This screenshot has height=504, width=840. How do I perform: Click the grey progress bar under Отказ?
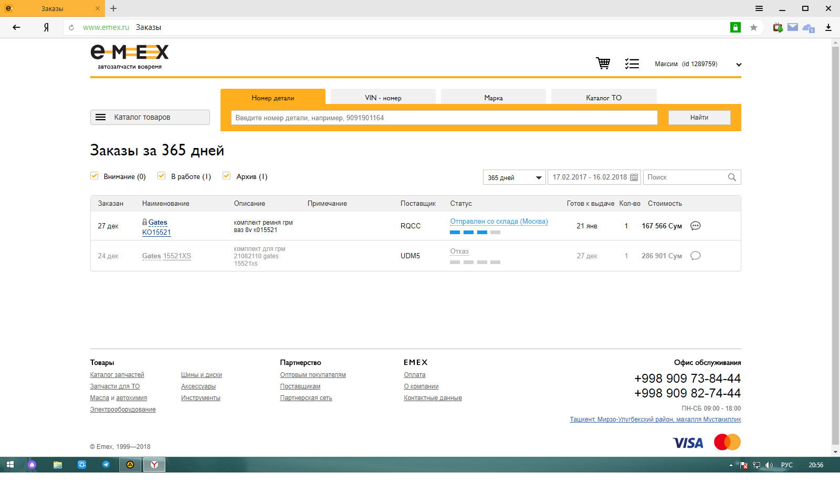tap(475, 262)
